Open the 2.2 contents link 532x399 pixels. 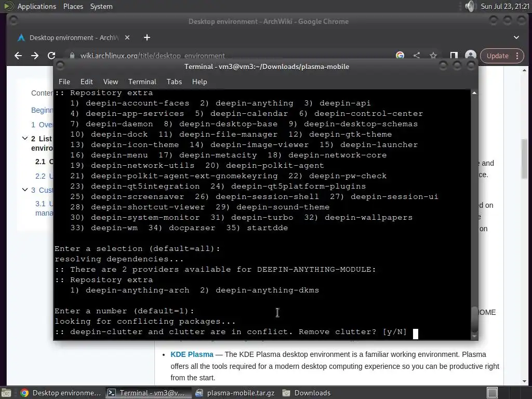(x=44, y=176)
